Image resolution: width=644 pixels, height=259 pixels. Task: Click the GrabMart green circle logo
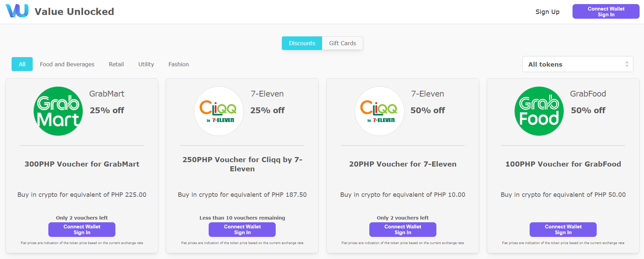pyautogui.click(x=58, y=111)
